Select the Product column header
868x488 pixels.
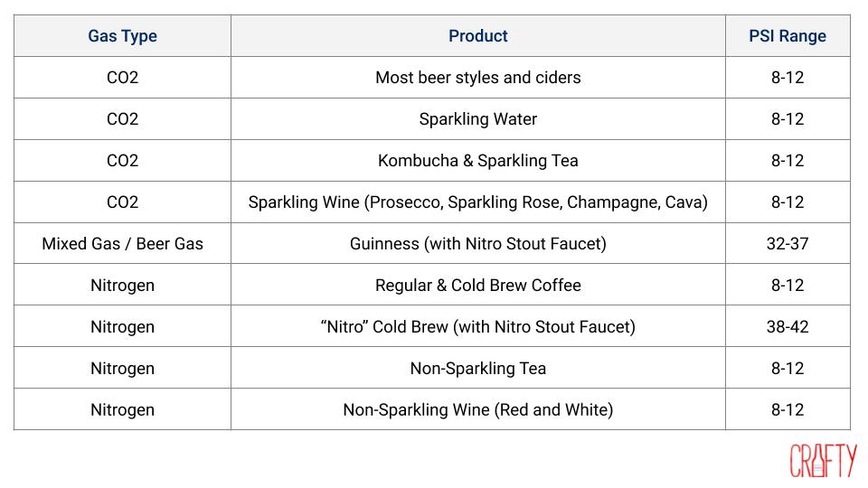(x=477, y=36)
